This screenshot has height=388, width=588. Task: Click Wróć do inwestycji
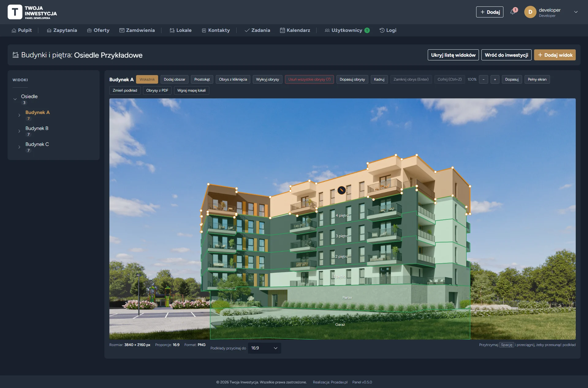506,55
